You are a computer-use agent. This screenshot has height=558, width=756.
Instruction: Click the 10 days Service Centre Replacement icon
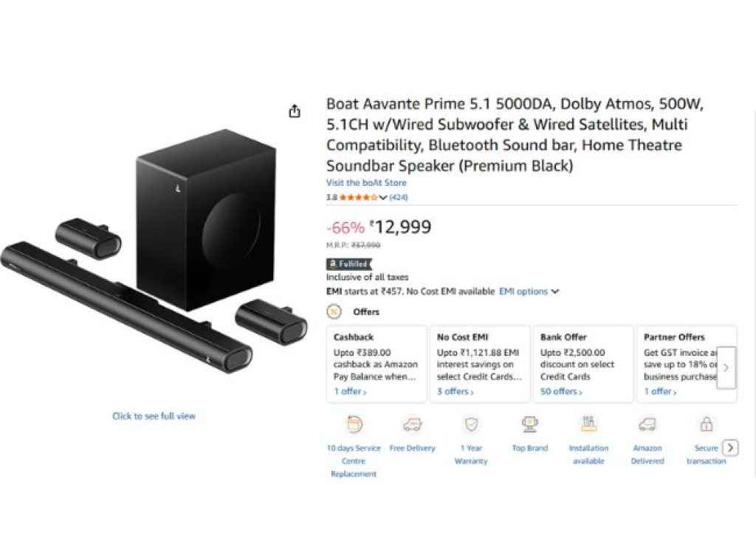354,425
